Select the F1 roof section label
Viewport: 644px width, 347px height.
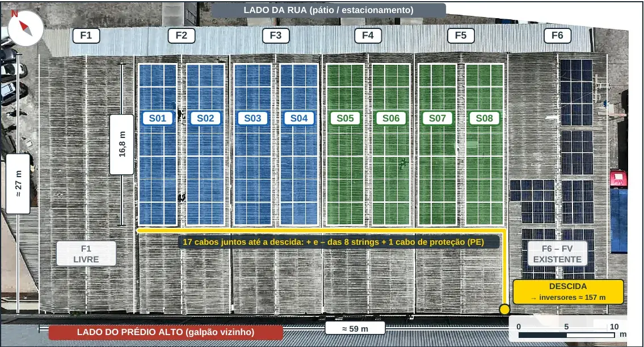point(86,35)
